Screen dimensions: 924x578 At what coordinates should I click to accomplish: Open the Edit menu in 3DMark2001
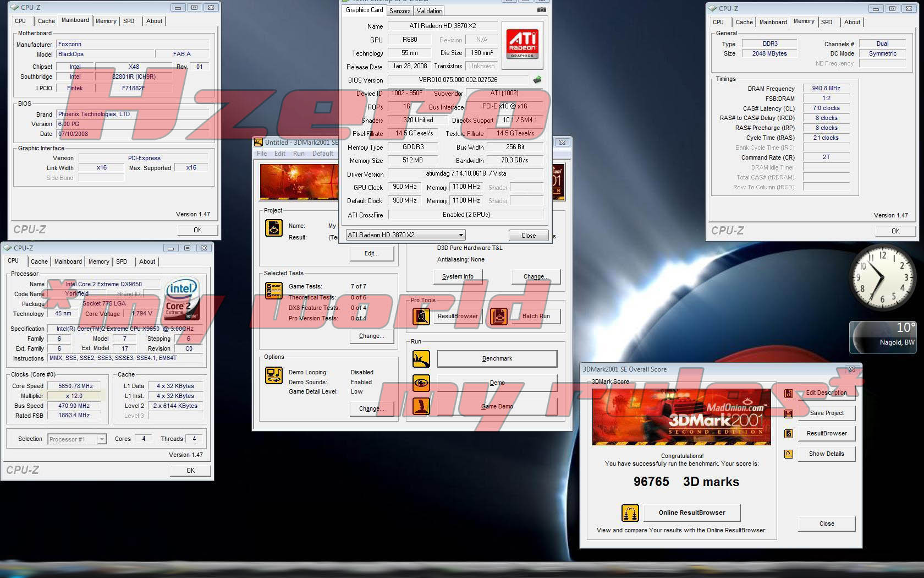coord(280,154)
